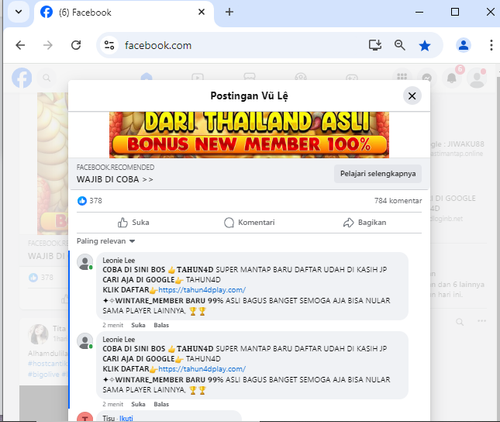Click the Suka like button on post

(x=133, y=223)
